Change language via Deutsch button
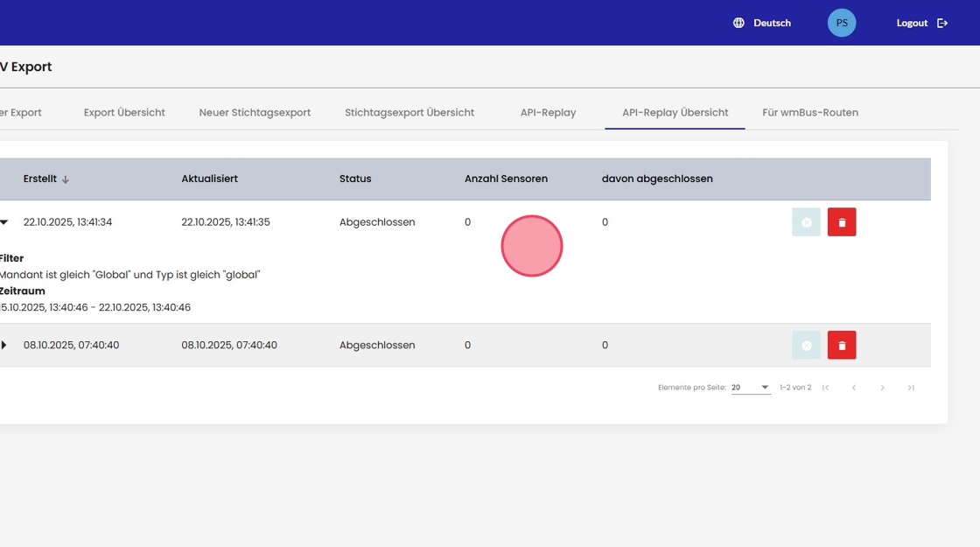The height and width of the screenshot is (547, 980). coord(772,23)
